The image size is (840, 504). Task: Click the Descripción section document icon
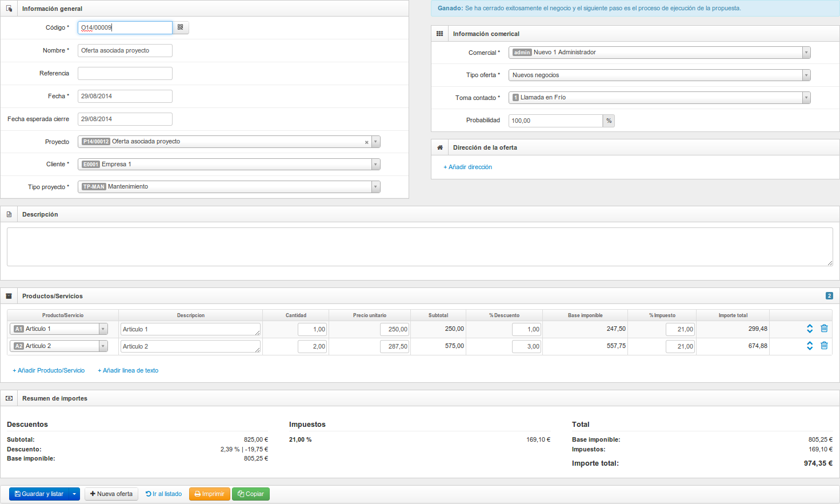tap(9, 214)
